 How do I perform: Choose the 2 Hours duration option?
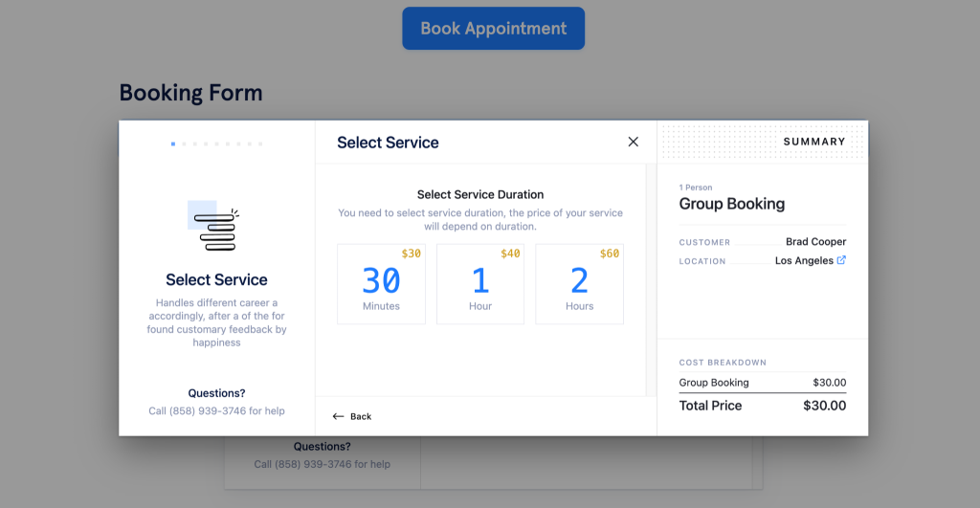pyautogui.click(x=579, y=284)
